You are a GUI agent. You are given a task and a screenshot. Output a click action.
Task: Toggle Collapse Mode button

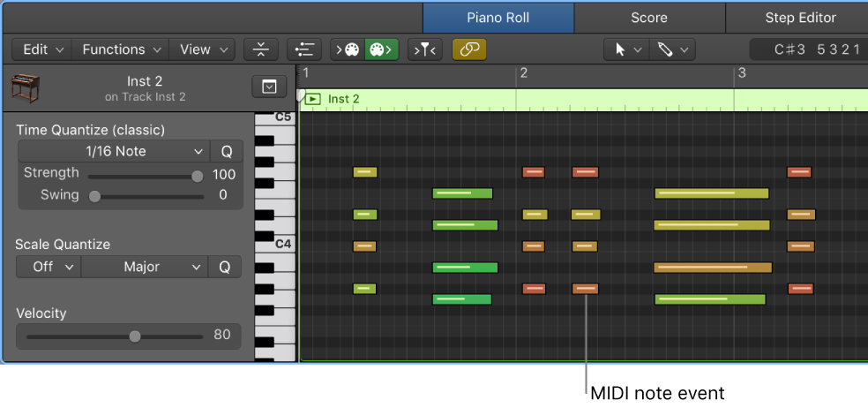[261, 49]
